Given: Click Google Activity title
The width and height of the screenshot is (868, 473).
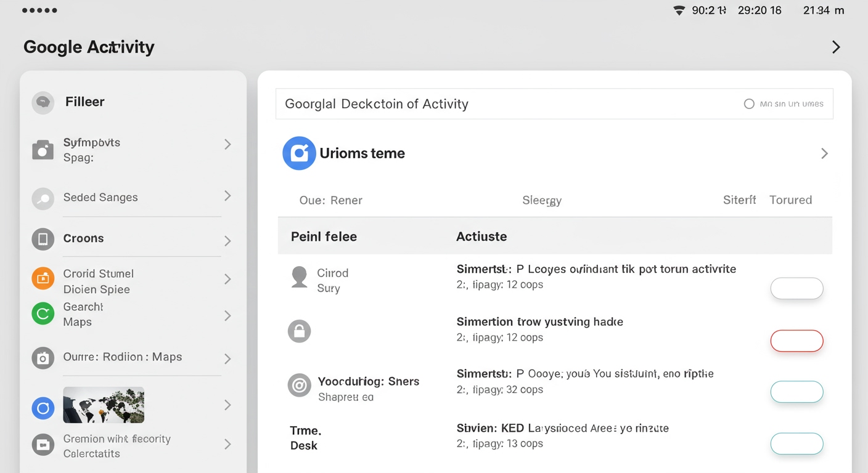Looking at the screenshot, I should [89, 47].
